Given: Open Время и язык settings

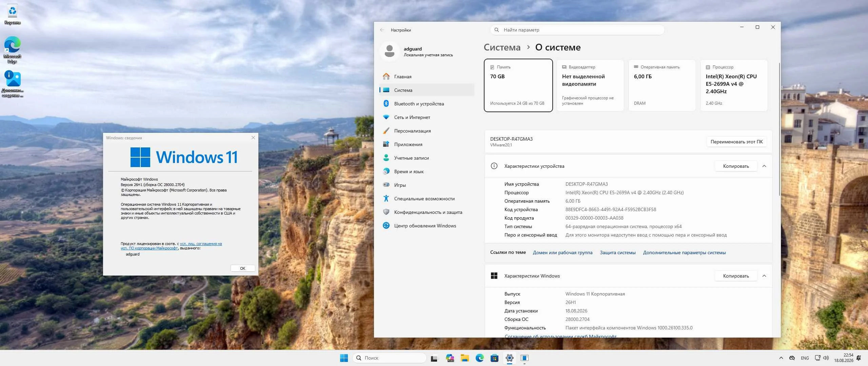Looking at the screenshot, I should click(x=427, y=171).
